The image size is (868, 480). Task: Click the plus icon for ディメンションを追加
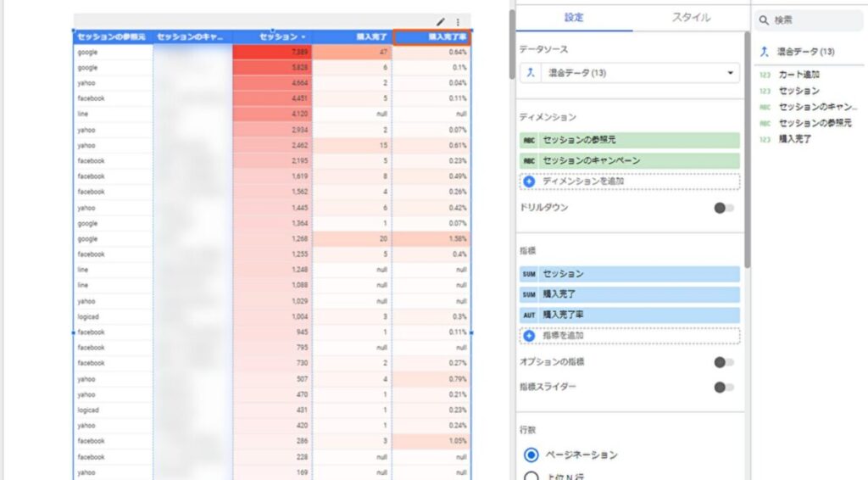point(529,181)
